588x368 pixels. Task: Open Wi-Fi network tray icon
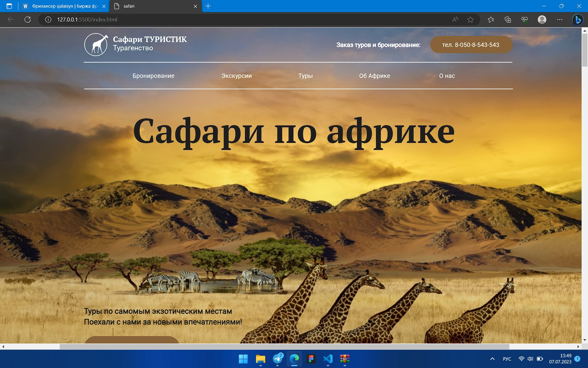521,359
